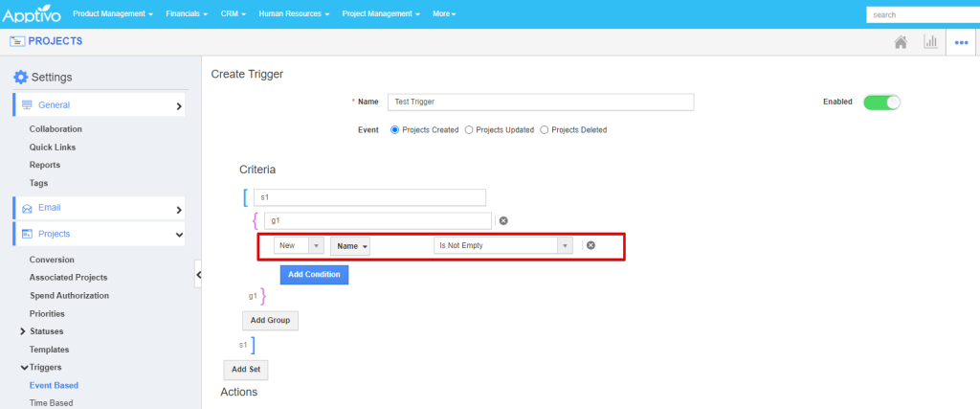Collapse the sidebar with arrow handle
This screenshot has height=409, width=980.
tap(198, 274)
